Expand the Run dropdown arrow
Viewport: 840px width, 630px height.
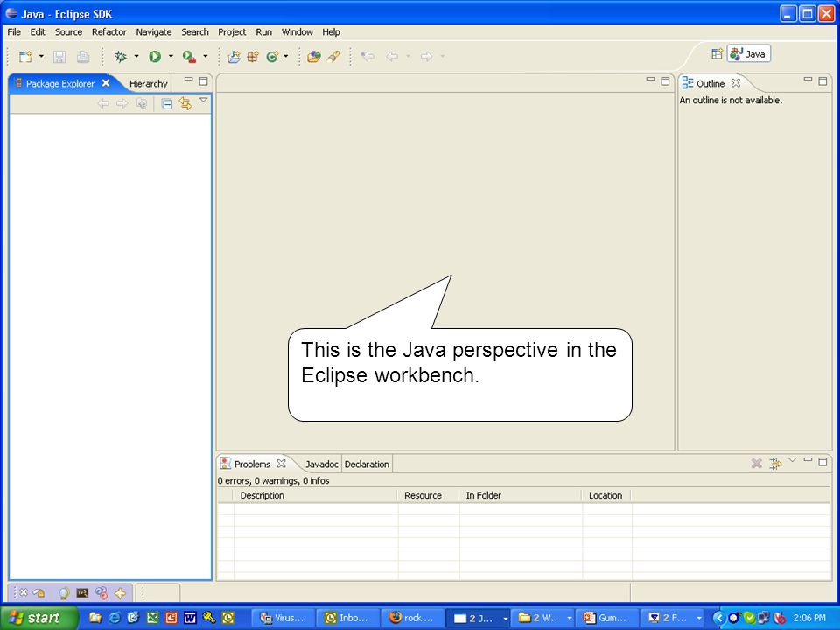pyautogui.click(x=171, y=56)
